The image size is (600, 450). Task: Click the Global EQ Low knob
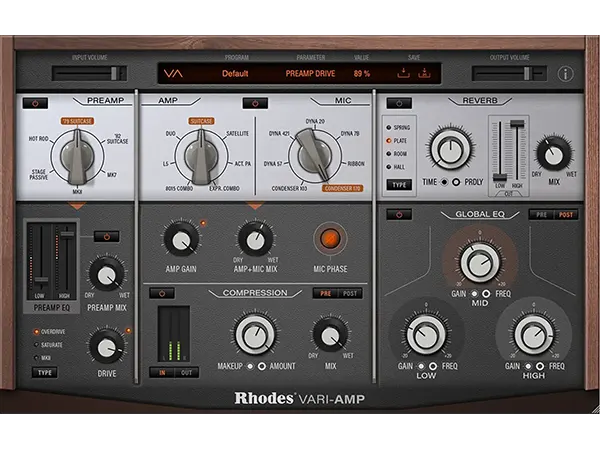coord(426,334)
